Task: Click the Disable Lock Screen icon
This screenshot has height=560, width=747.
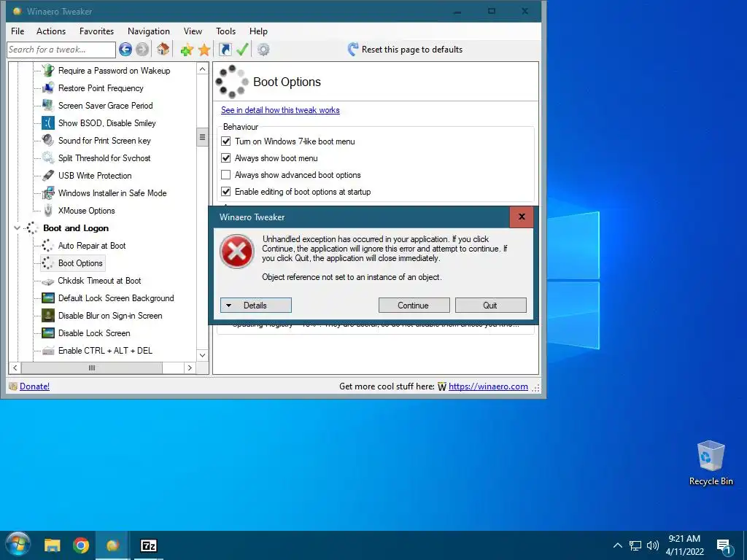Action: tap(48, 333)
